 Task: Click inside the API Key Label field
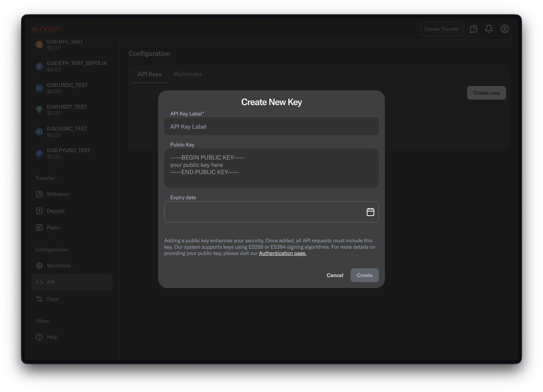tap(271, 126)
